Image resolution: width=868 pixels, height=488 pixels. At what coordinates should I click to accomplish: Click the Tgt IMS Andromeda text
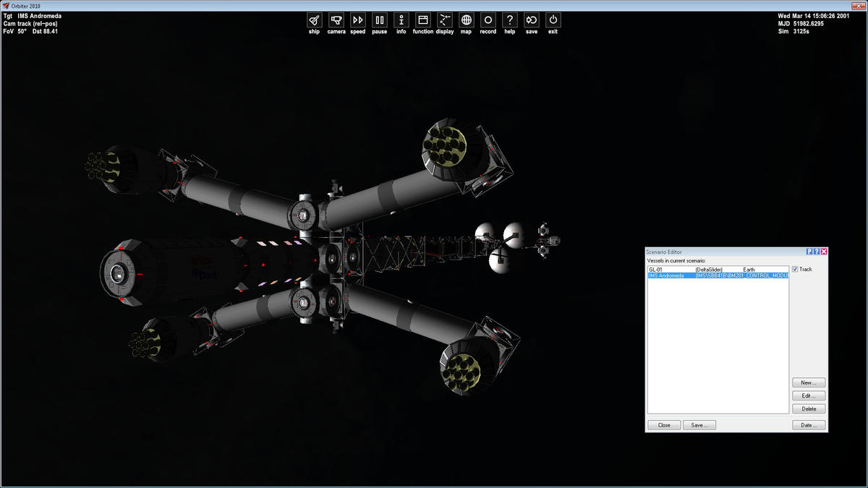[x=33, y=16]
